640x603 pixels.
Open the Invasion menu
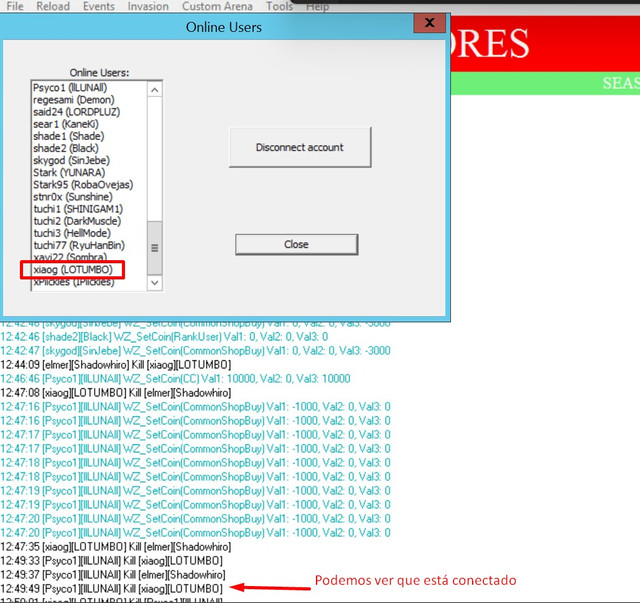click(148, 6)
